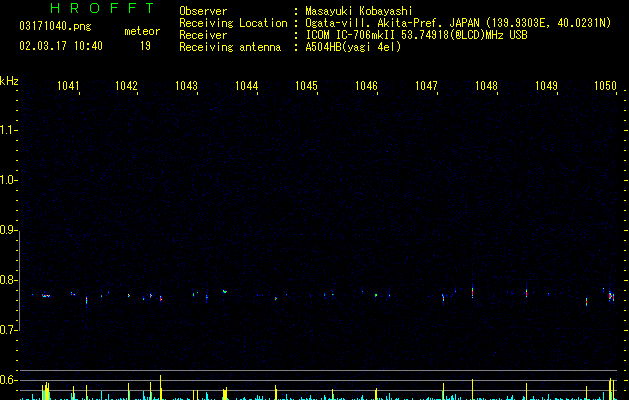
Task: Click the 1042 time axis marker
Action: click(126, 85)
